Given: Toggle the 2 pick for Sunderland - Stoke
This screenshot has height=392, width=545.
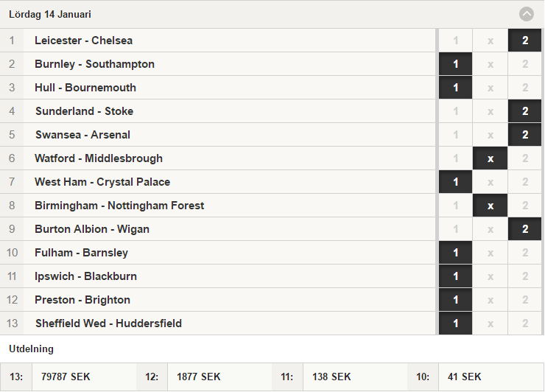Looking at the screenshot, I should click(x=525, y=111).
